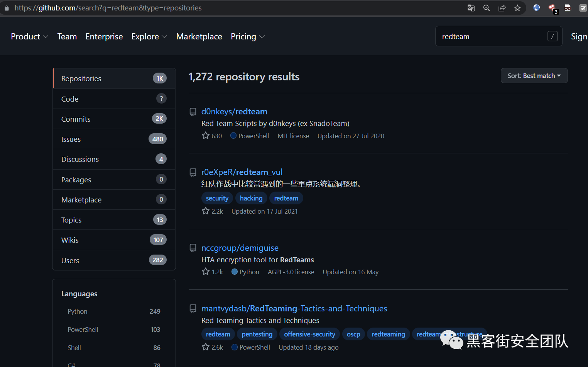
Task: Click the redteam tag under redteam_vul
Action: pyautogui.click(x=286, y=198)
